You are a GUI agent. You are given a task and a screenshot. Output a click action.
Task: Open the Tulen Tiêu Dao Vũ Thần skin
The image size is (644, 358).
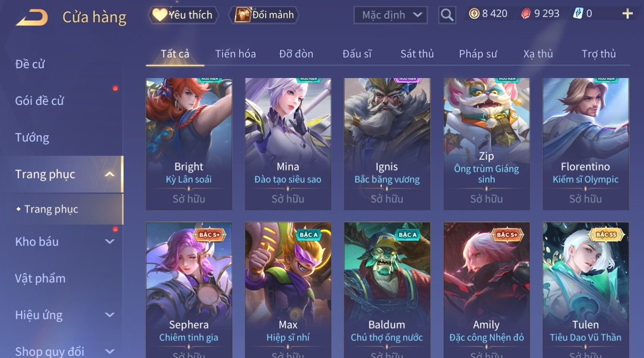[x=585, y=290]
